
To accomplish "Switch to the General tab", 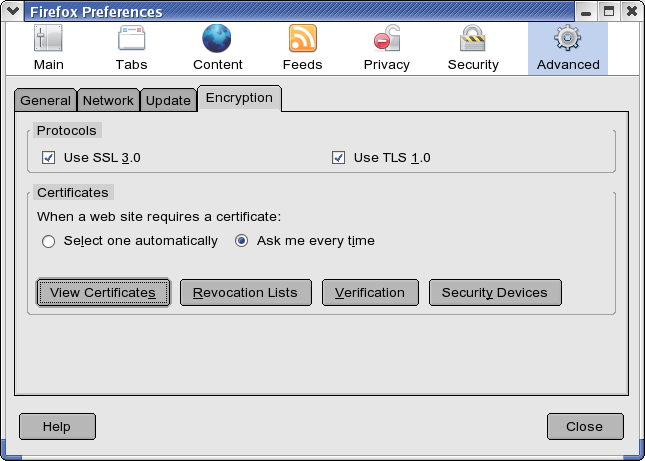I will tap(45, 100).
